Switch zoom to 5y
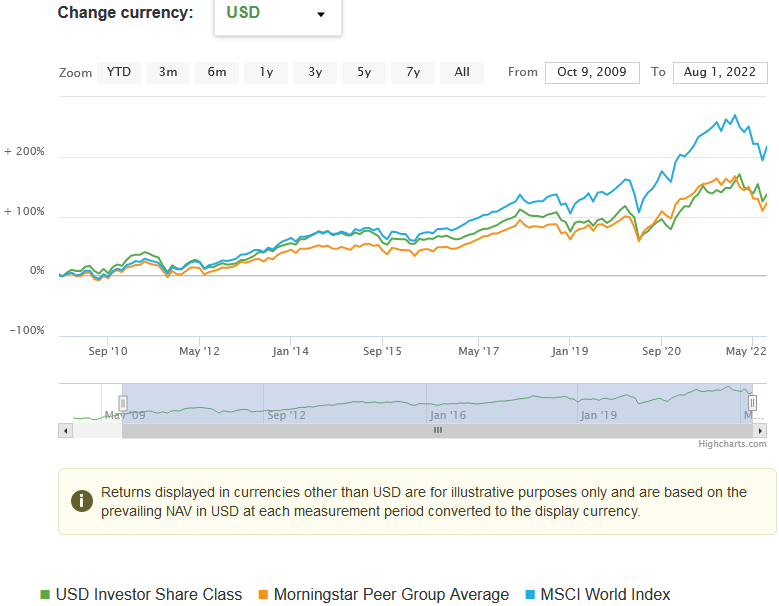The height and width of the screenshot is (606, 779). point(364,73)
